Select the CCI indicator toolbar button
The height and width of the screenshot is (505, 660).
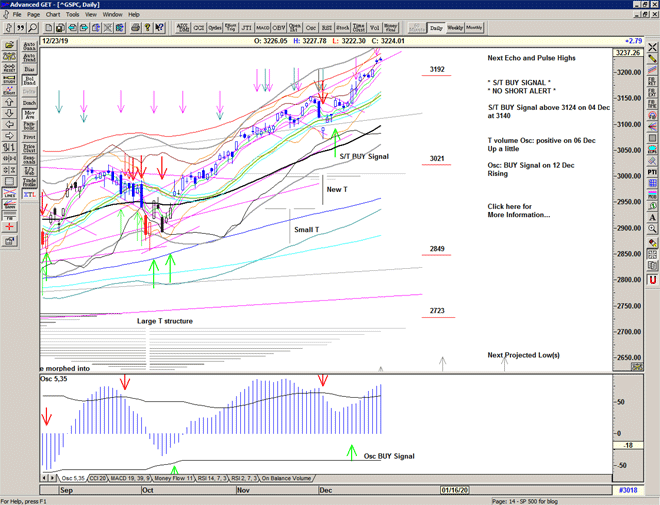tap(200, 29)
